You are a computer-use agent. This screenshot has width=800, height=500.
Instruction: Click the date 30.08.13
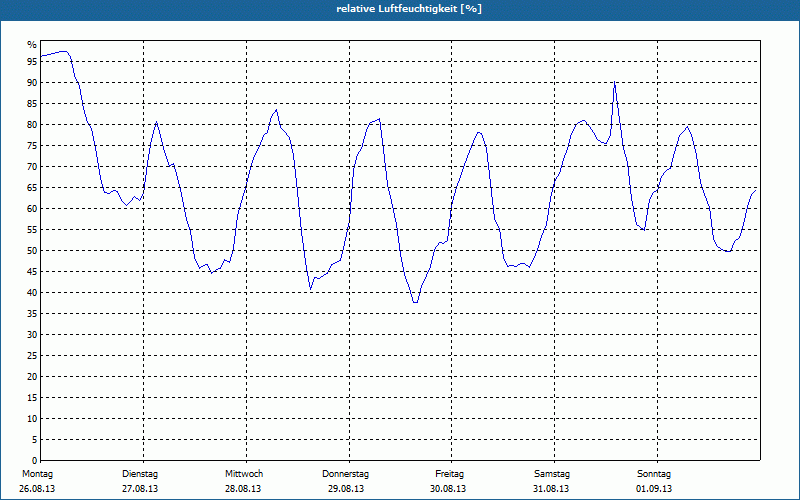click(448, 489)
